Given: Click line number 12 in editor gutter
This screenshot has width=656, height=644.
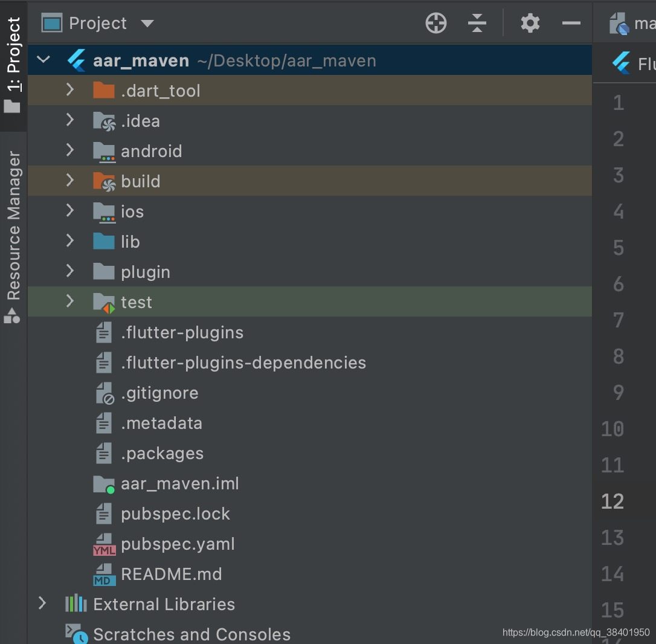Looking at the screenshot, I should pyautogui.click(x=612, y=501).
